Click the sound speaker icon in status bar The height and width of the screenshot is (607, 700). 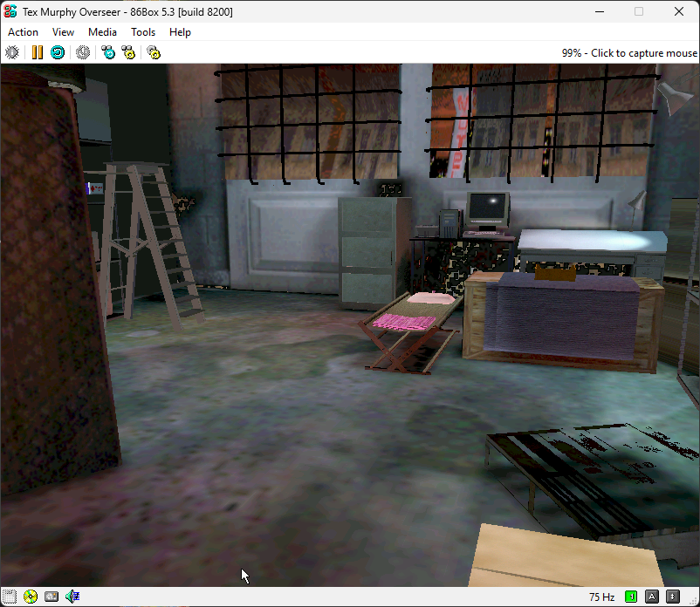(x=72, y=597)
